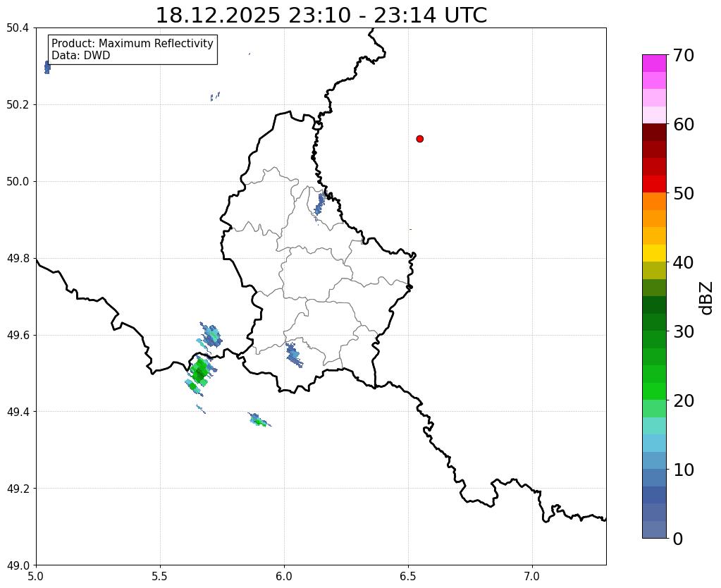Viewport: 721px width, 588px height.
Task: Click the 30 tick label on colorbar
Action: click(684, 331)
